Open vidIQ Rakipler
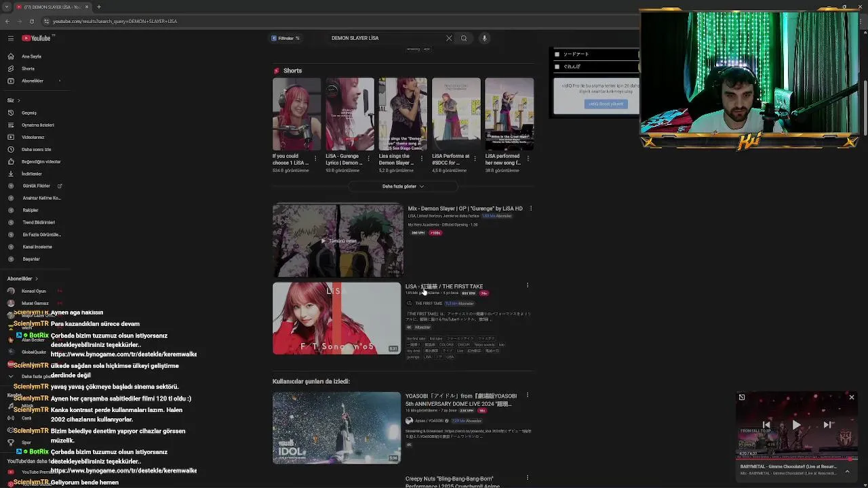This screenshot has width=868, height=488. [31, 210]
